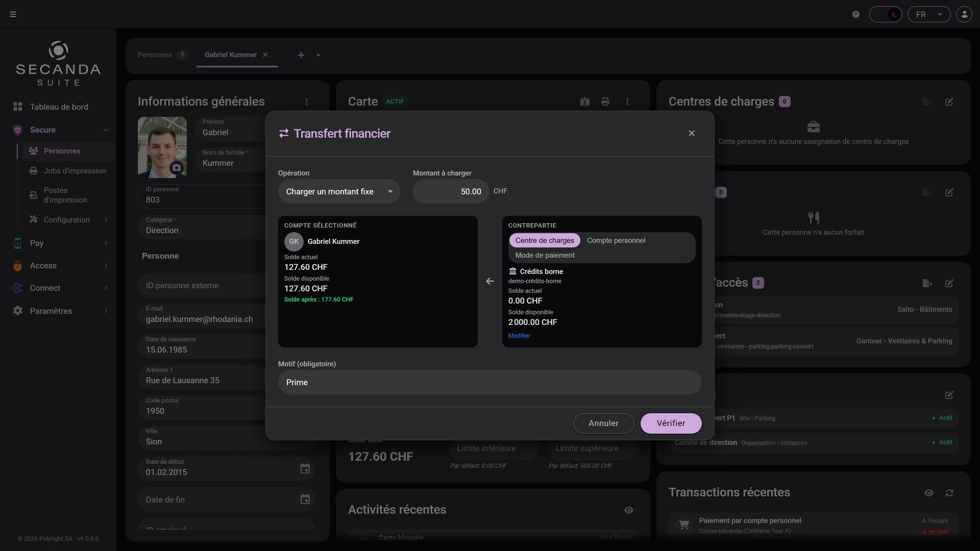Image resolution: width=980 pixels, height=551 pixels.
Task: Export the access list icon
Action: [927, 283]
